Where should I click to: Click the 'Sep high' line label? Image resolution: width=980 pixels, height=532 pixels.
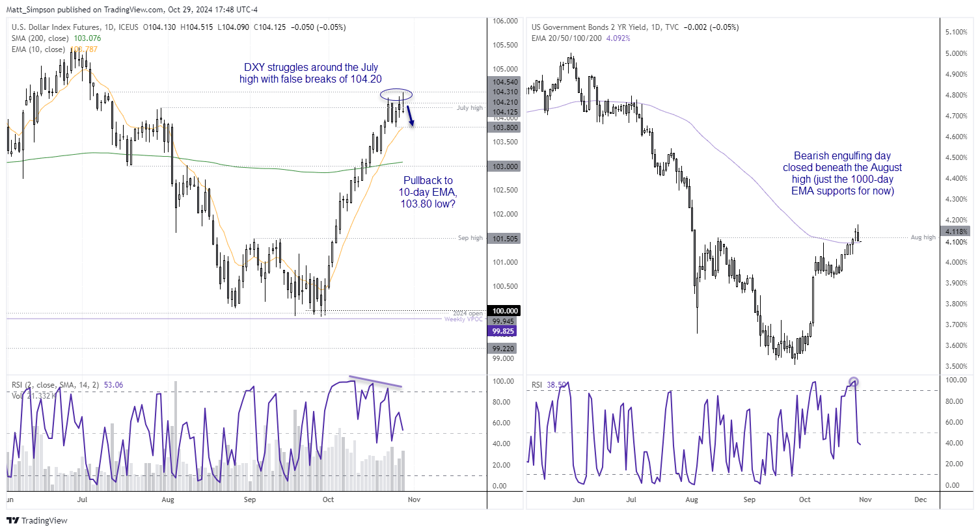click(x=470, y=238)
